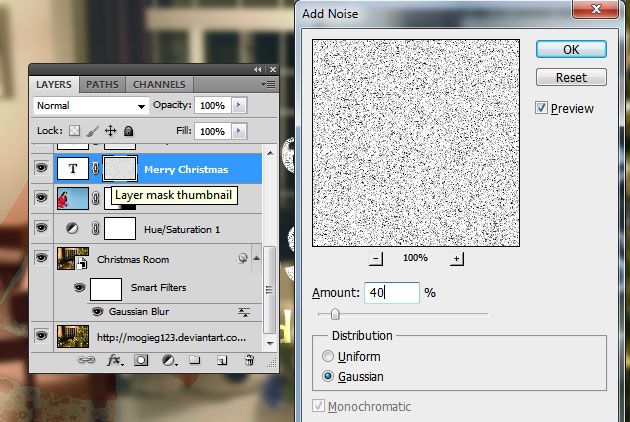This screenshot has width=630, height=422.
Task: Open the Fill slider arrow
Action: [239, 131]
